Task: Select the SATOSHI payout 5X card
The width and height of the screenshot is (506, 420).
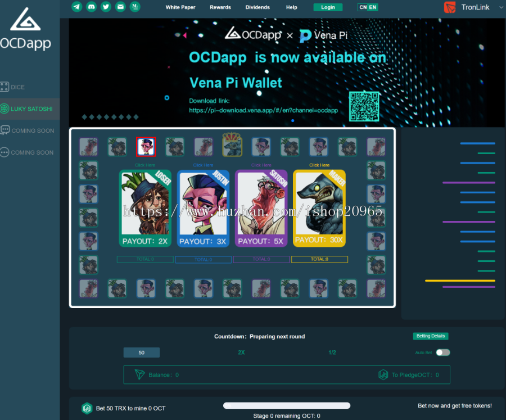Action: coord(261,208)
